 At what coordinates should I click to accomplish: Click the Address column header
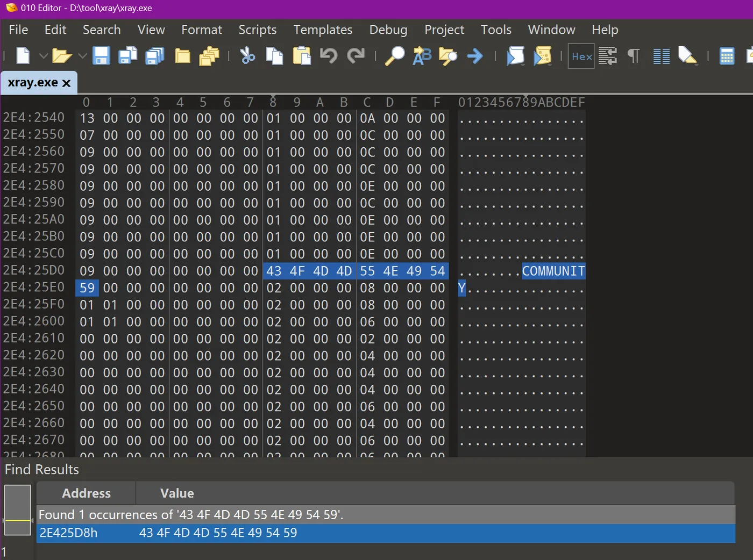[x=86, y=493]
